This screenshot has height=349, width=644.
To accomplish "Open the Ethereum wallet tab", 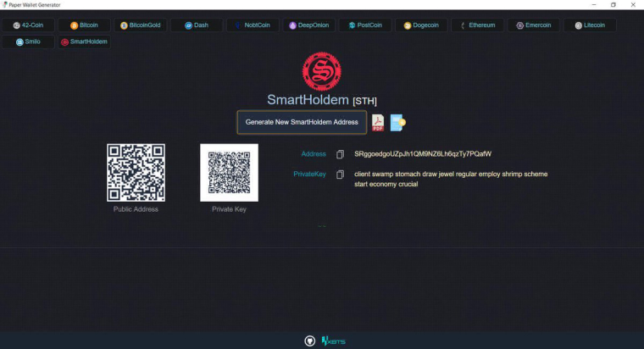I will [478, 25].
